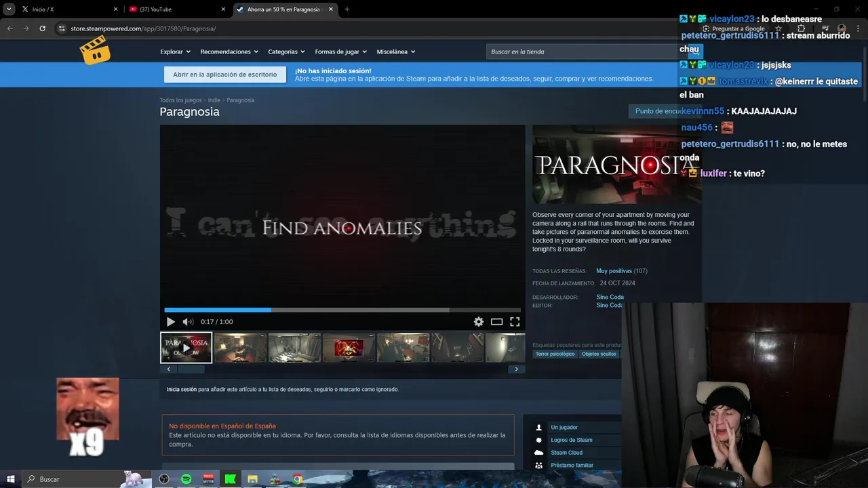
Task: Seek on the trailer progress bar
Action: point(342,310)
